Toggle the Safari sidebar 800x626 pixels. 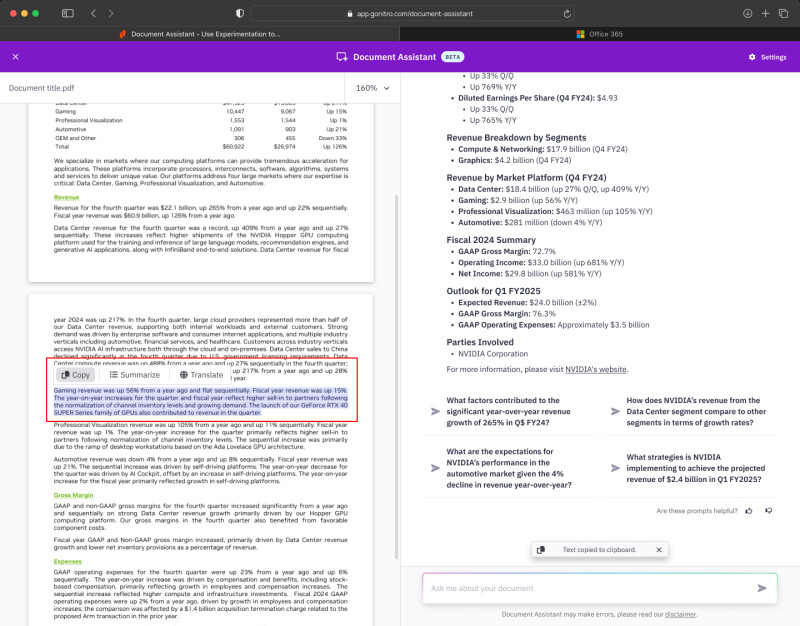67,13
